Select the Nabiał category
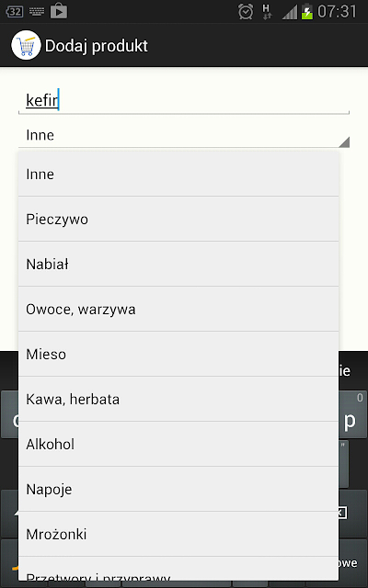Screen dimensions: 368x588 tap(178, 264)
